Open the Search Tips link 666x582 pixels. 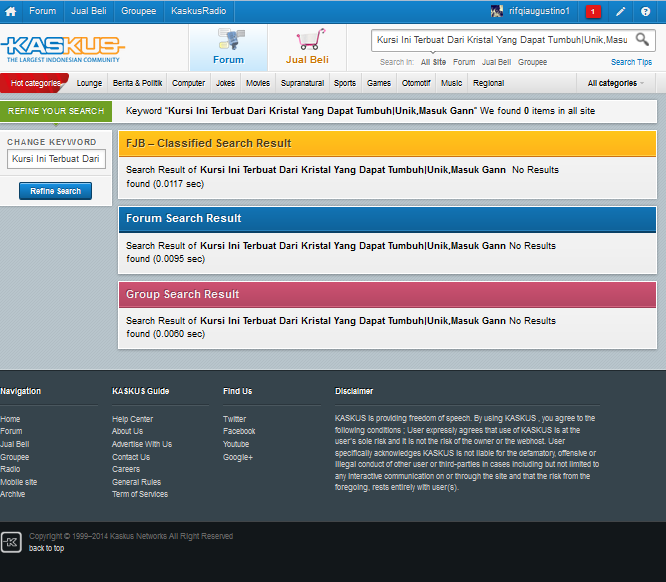tap(631, 62)
